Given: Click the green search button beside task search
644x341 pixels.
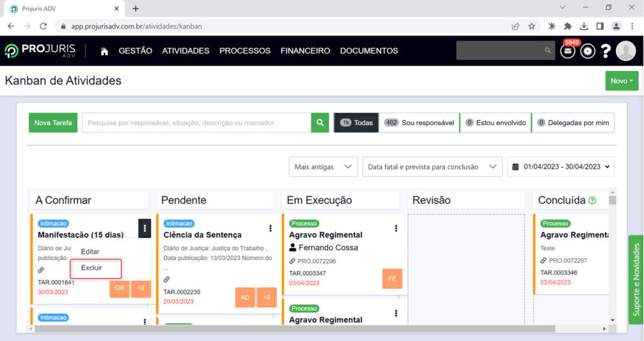Looking at the screenshot, I should (x=320, y=122).
